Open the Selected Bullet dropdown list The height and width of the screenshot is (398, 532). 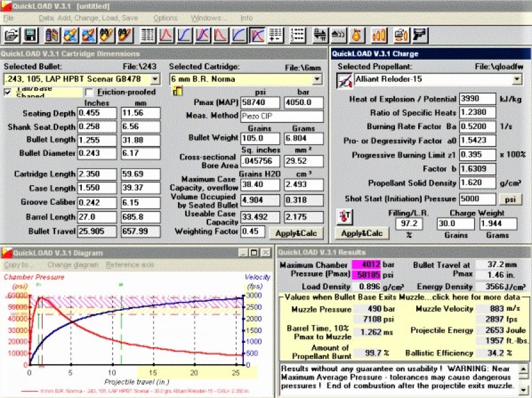tap(155, 79)
